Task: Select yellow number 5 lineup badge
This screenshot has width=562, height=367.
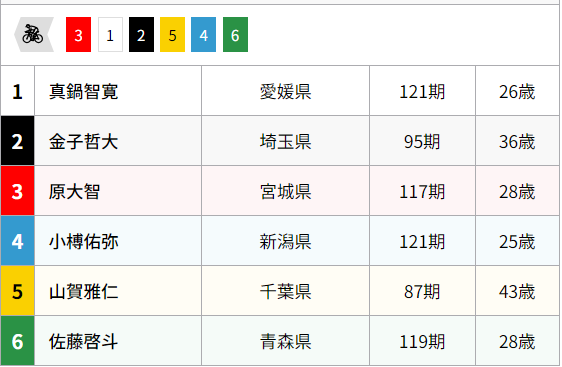Action: point(172,34)
